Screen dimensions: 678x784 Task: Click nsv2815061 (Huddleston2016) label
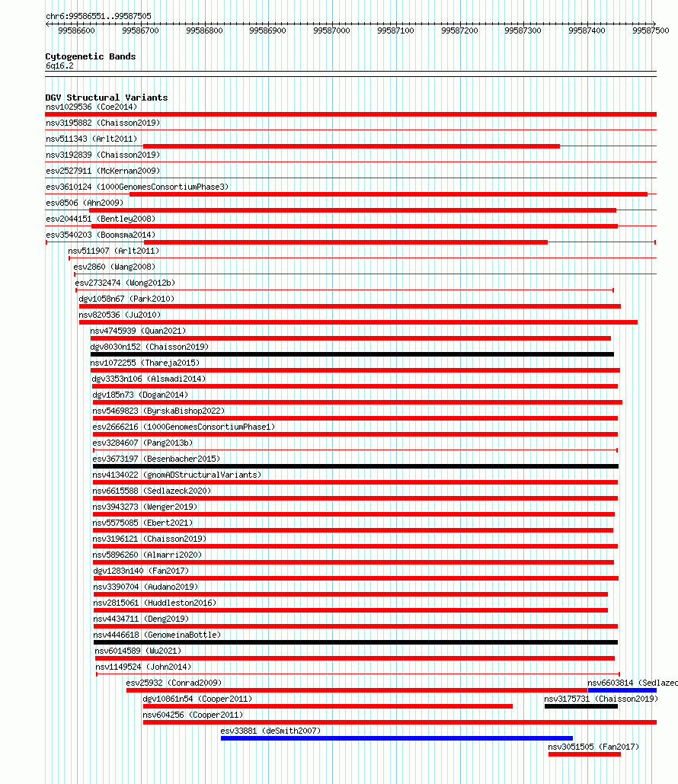(x=155, y=603)
